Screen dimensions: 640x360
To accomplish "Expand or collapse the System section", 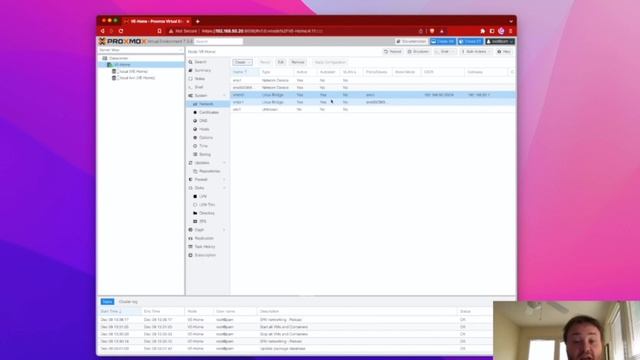I will (x=224, y=96).
